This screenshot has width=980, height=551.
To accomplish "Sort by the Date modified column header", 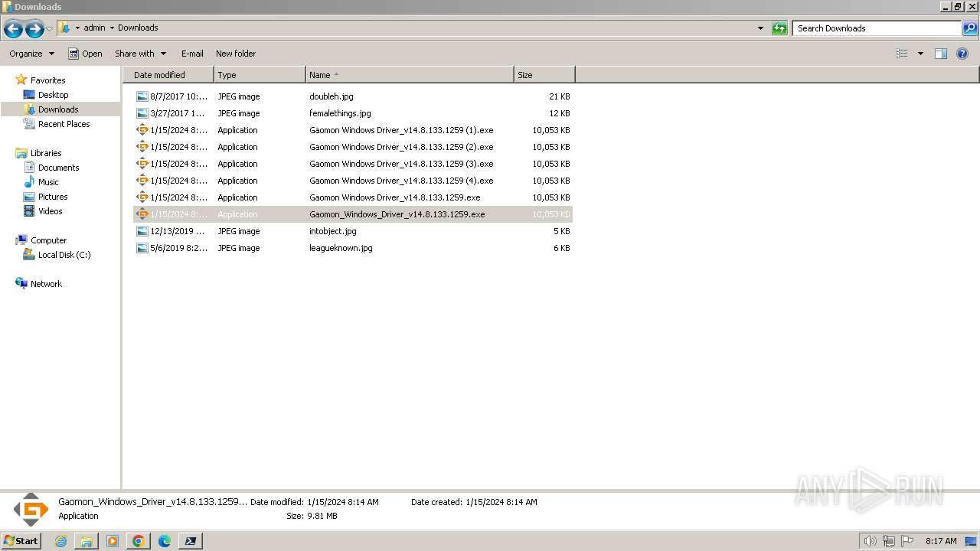I will [168, 75].
